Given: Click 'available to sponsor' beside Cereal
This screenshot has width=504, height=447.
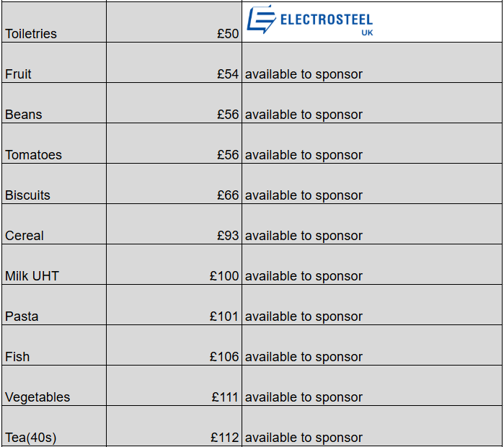Looking at the screenshot, I should point(304,236).
